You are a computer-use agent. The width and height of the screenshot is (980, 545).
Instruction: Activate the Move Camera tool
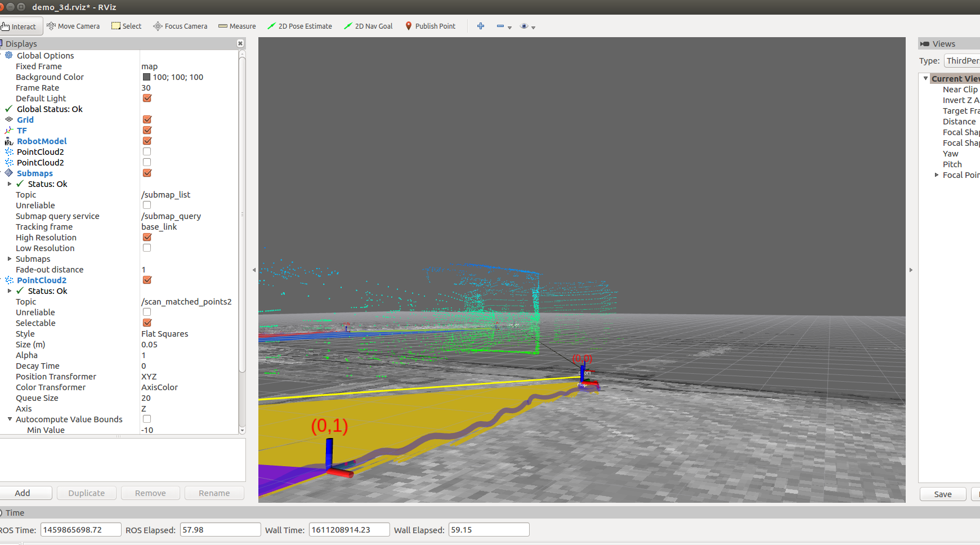pos(73,26)
